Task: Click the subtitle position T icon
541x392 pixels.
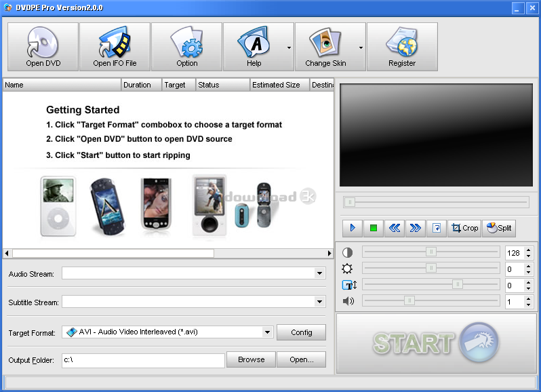Action: pos(349,285)
